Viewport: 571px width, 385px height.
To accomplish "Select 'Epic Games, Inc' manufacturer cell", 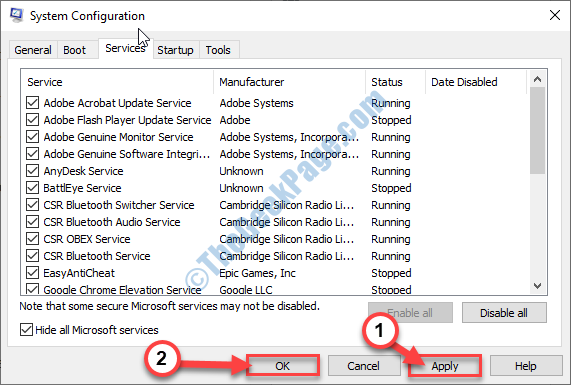I will coord(257,273).
